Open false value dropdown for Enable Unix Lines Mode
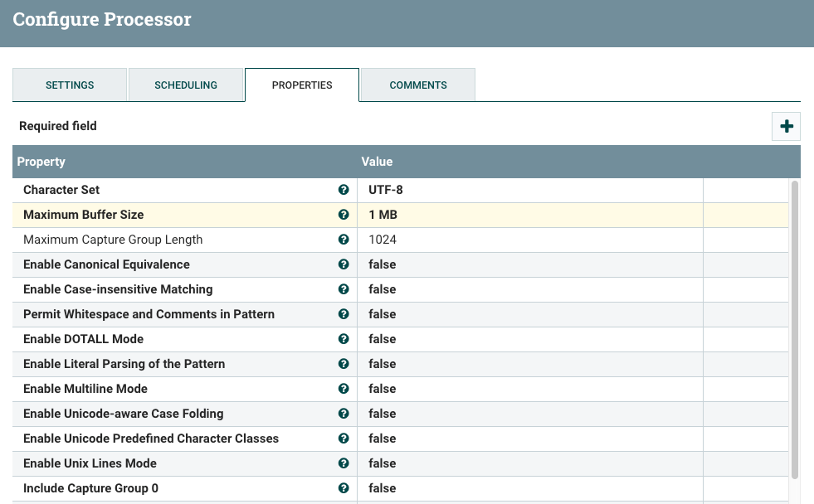Screen dimensions: 814x504 (x=530, y=463)
